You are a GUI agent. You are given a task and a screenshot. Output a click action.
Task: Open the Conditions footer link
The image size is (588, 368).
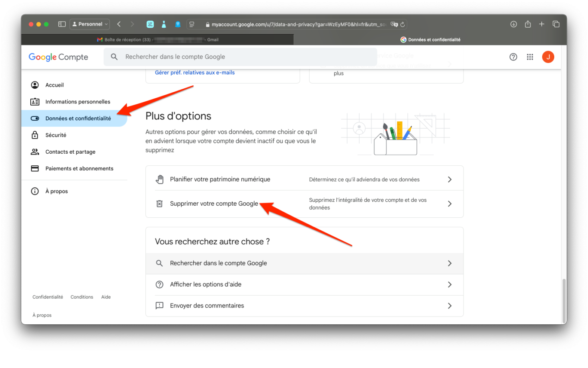click(82, 297)
